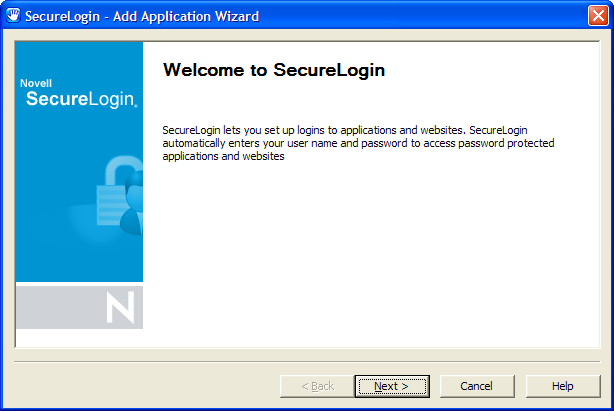Click the SecureLogin description paragraph
This screenshot has height=411, width=614.
click(358, 144)
